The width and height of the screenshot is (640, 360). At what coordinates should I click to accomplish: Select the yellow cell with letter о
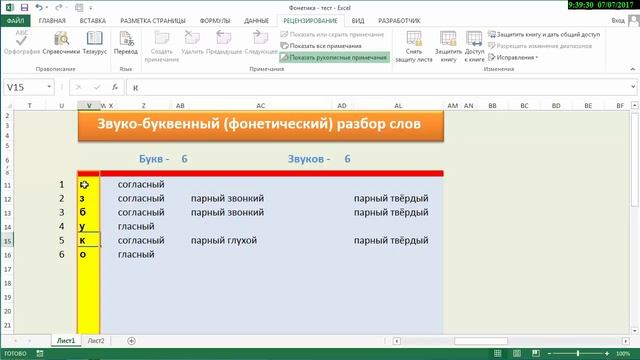point(88,255)
